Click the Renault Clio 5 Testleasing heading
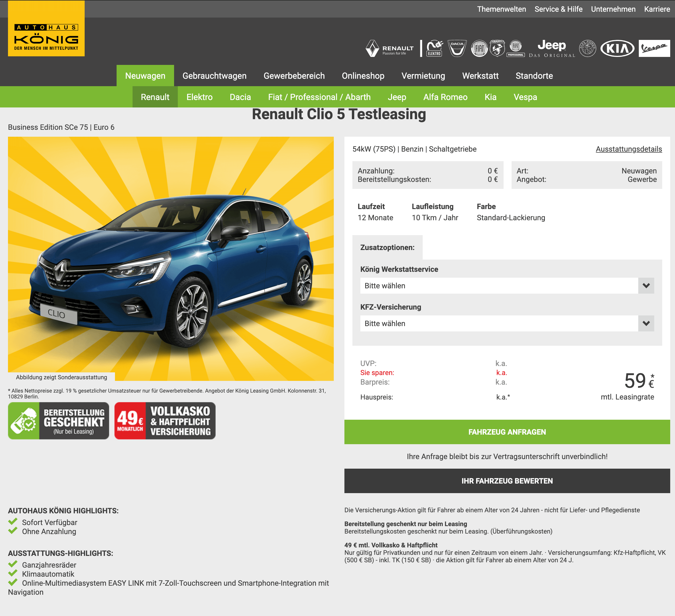 [x=339, y=114]
